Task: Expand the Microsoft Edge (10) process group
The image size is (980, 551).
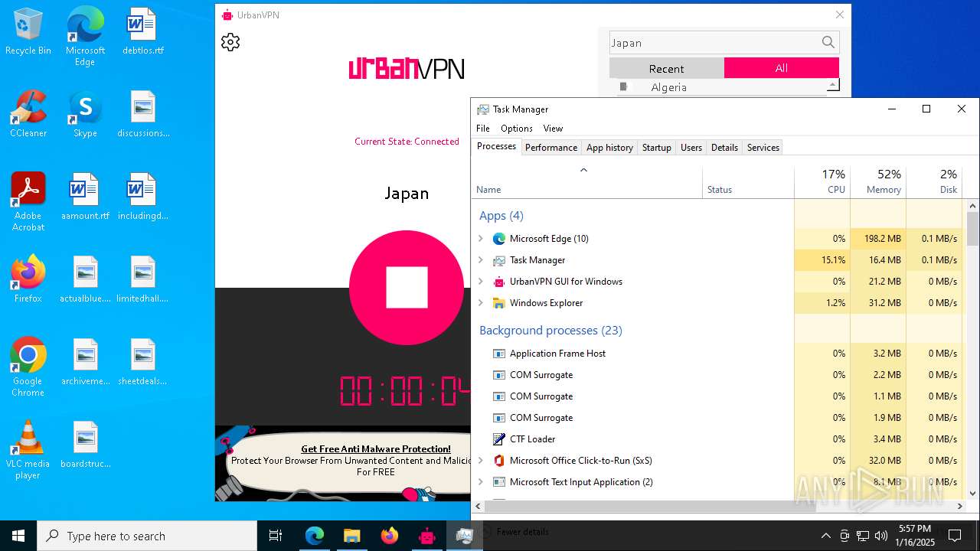Action: pos(481,239)
